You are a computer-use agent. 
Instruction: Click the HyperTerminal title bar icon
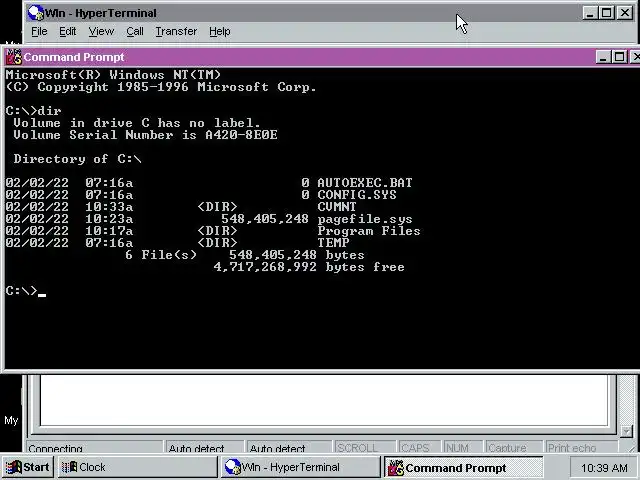(36, 13)
